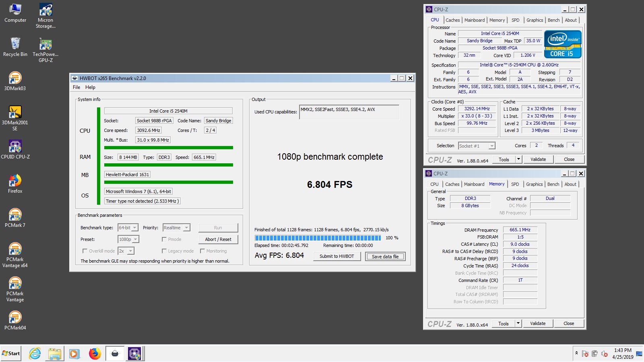Open Overkill 2x multiplier dropdown
Screen dimensions: 644x362
tap(126, 251)
